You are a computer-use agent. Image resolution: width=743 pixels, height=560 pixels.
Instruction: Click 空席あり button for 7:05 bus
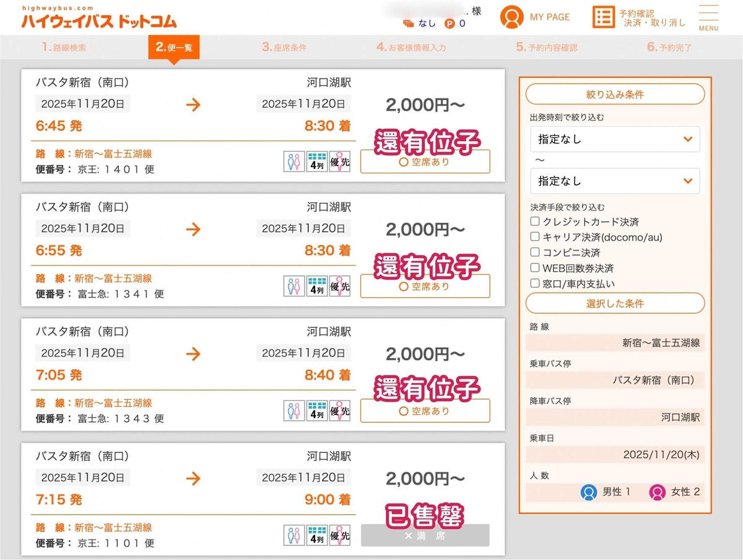pos(425,411)
